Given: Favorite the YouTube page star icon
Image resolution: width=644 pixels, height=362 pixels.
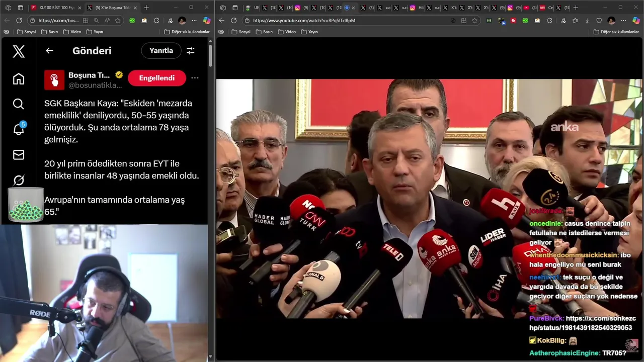Looking at the screenshot, I should 474,21.
